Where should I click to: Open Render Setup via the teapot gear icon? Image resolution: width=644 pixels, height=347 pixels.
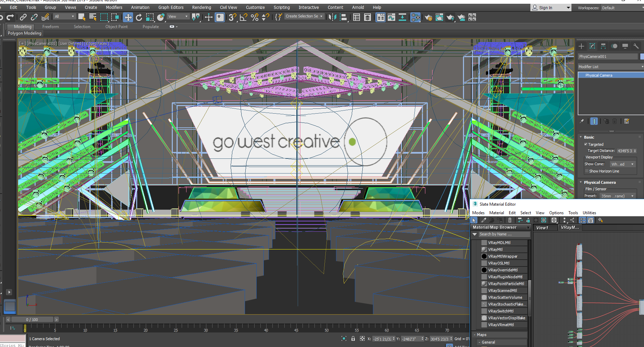click(429, 17)
